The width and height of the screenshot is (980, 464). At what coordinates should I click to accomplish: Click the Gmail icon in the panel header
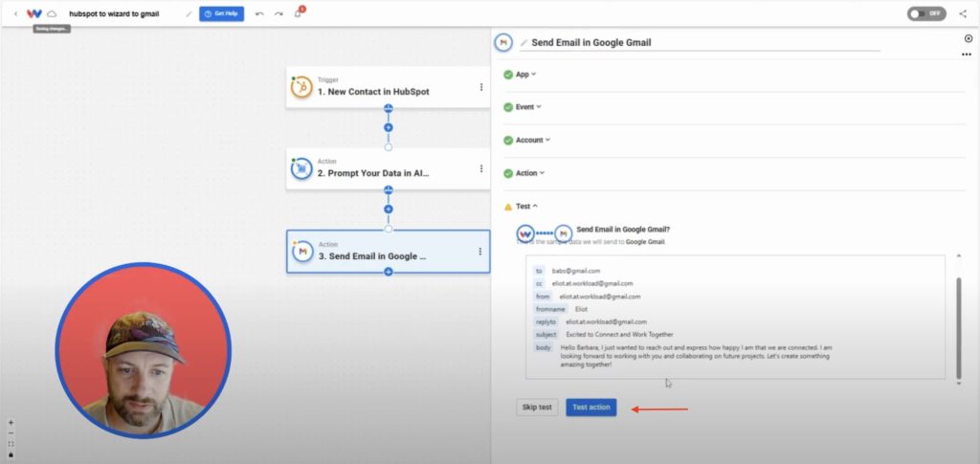[x=503, y=42]
